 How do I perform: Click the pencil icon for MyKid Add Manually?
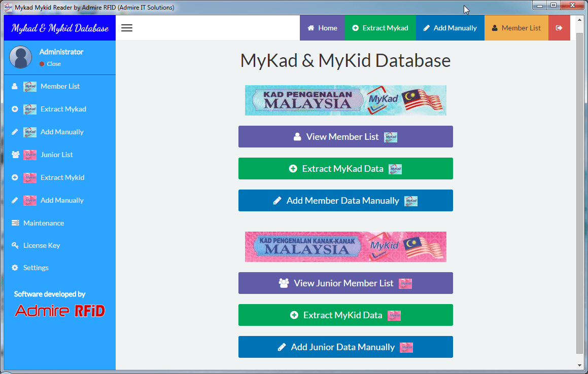(x=16, y=200)
